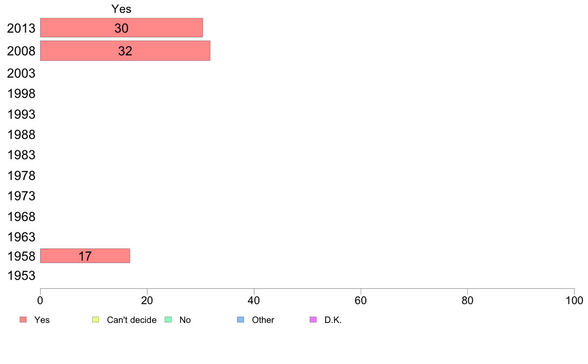Click the "Other" legend label text
588x364 pixels.
263,320
